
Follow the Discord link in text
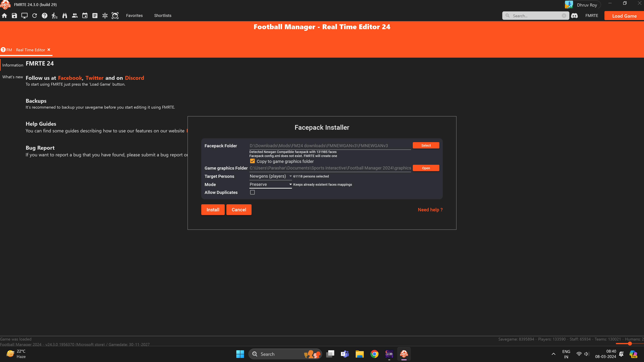(135, 78)
